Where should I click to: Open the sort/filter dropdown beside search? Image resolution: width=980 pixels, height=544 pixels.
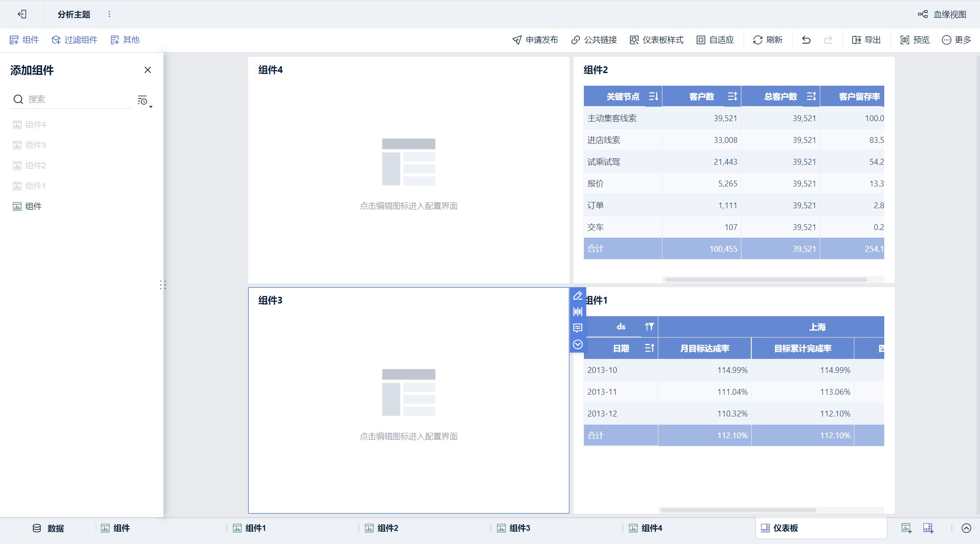point(144,101)
